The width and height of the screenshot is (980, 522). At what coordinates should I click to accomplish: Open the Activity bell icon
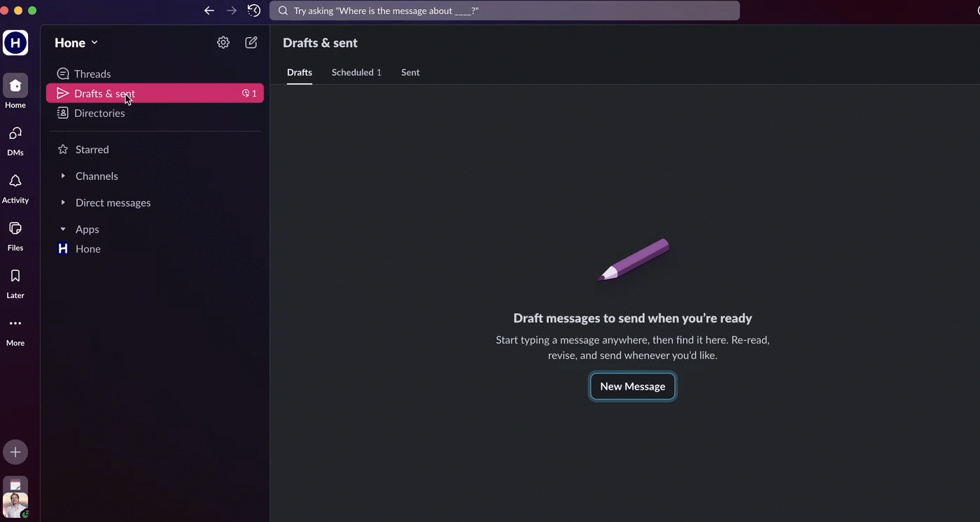[x=15, y=181]
